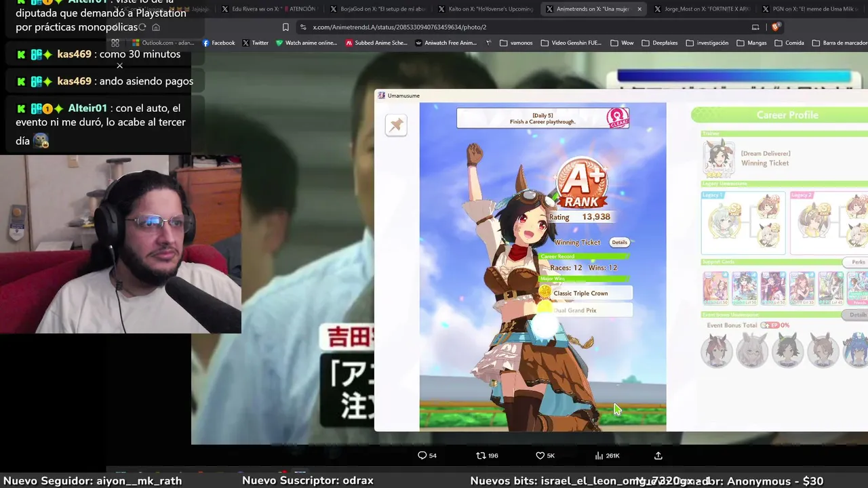Click the share icon under the photo

click(x=658, y=455)
